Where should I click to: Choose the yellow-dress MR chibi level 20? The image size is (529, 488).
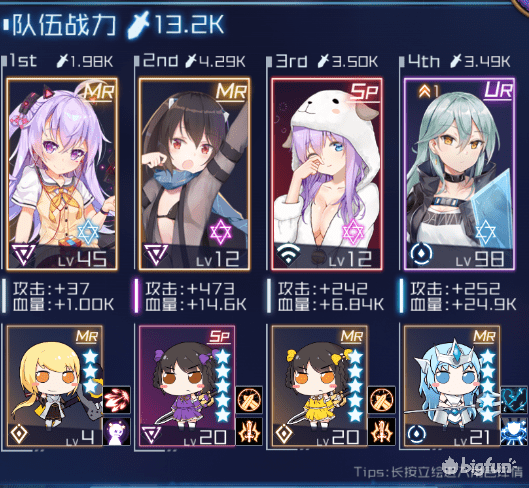pyautogui.click(x=319, y=386)
